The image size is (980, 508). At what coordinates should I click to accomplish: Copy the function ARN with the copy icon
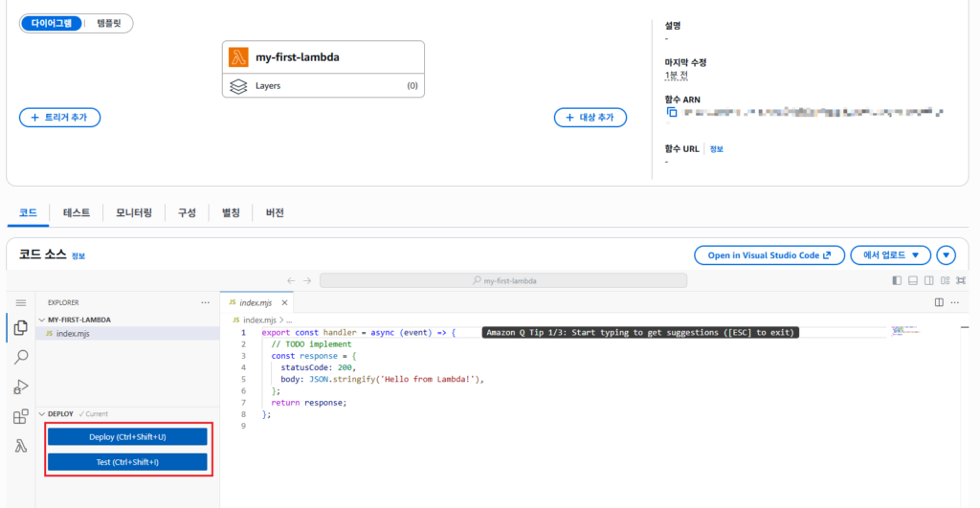coord(672,113)
